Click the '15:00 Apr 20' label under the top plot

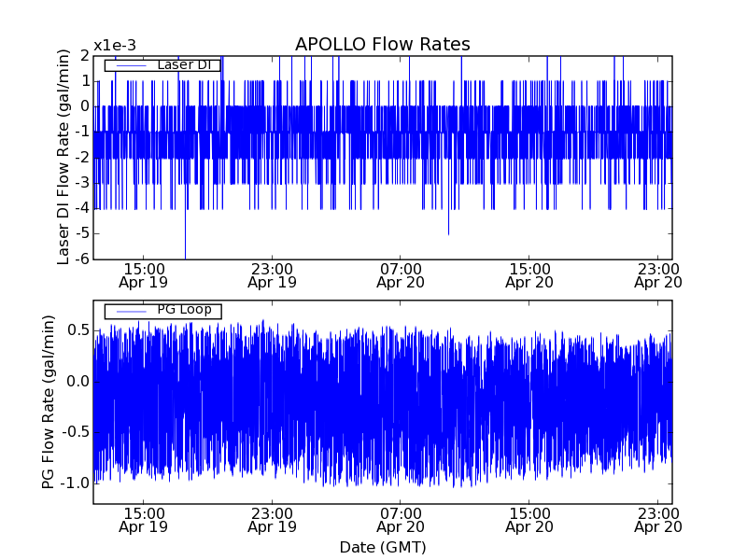[x=529, y=275]
